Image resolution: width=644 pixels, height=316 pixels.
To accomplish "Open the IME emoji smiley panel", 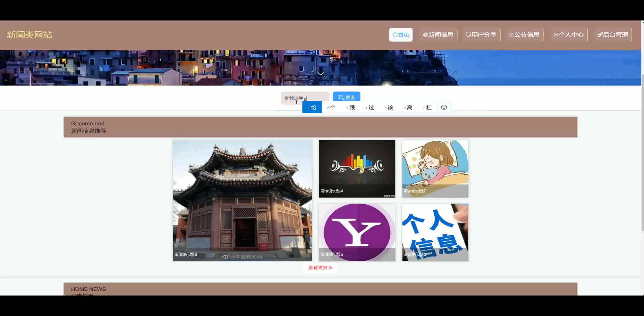I will (444, 107).
